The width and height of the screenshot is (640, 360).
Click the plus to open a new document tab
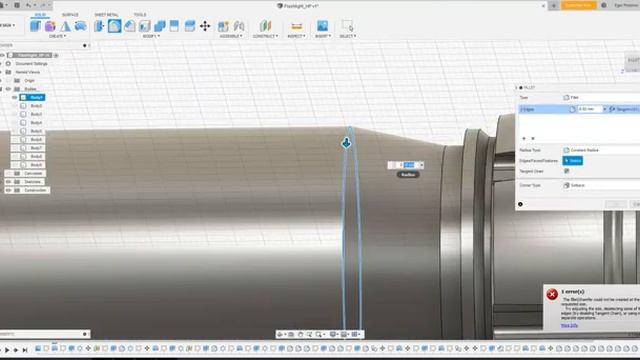pos(553,6)
